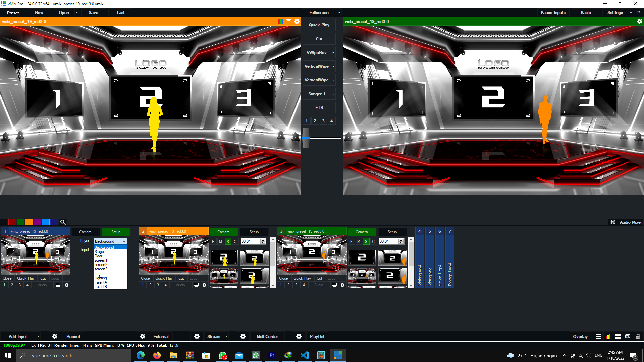Open External output settings gear

143,336
